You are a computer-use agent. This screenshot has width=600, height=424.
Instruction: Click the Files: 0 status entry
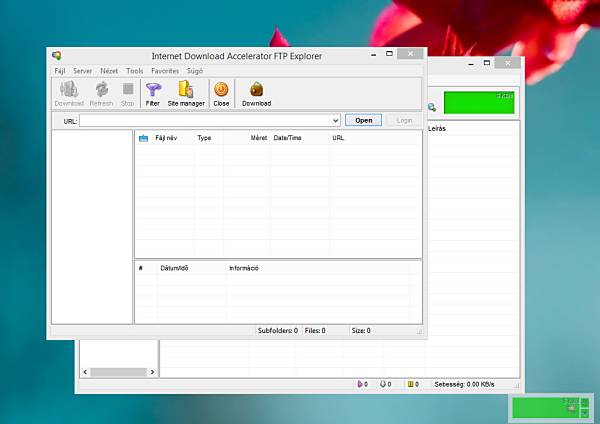click(x=315, y=331)
